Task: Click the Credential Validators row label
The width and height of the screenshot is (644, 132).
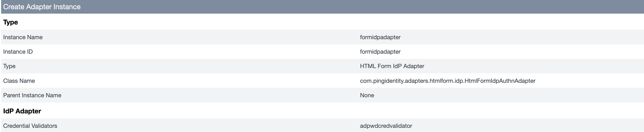Action: [x=30, y=126]
